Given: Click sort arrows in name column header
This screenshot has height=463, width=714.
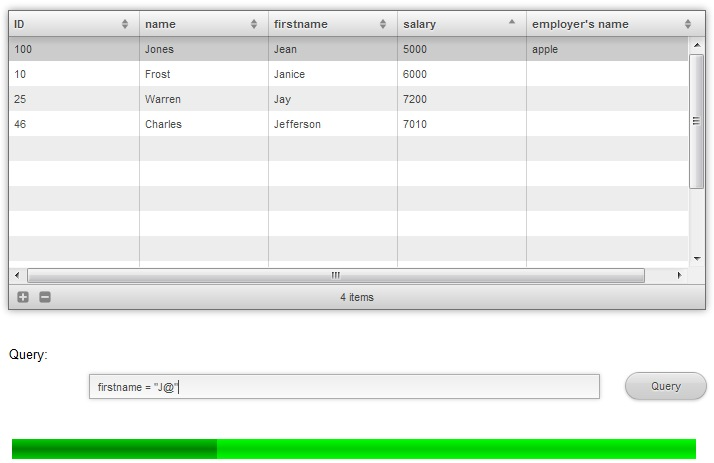Looking at the screenshot, I should click(x=254, y=24).
